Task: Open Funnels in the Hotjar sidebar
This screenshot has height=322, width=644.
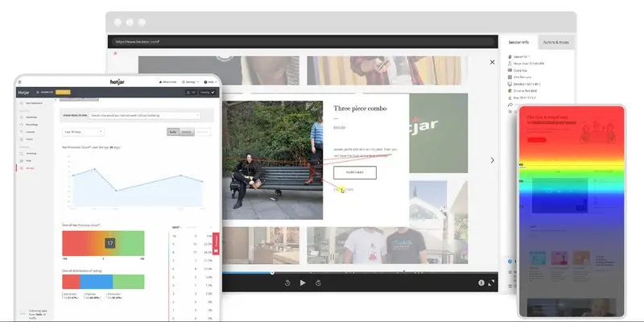Action: [27, 132]
